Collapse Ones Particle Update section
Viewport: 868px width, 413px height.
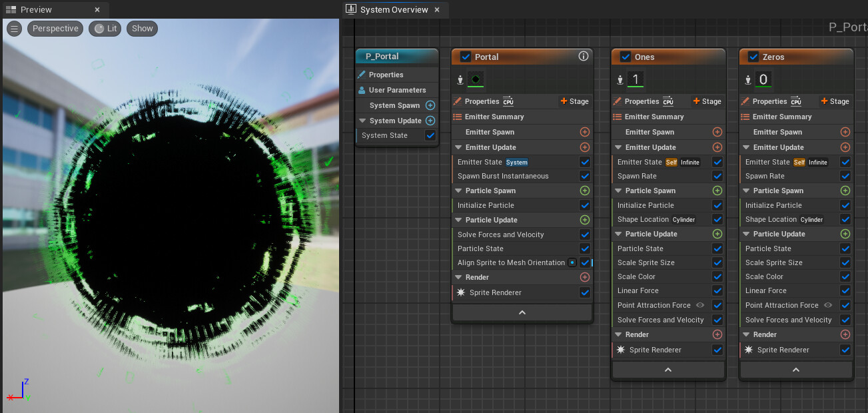click(618, 234)
